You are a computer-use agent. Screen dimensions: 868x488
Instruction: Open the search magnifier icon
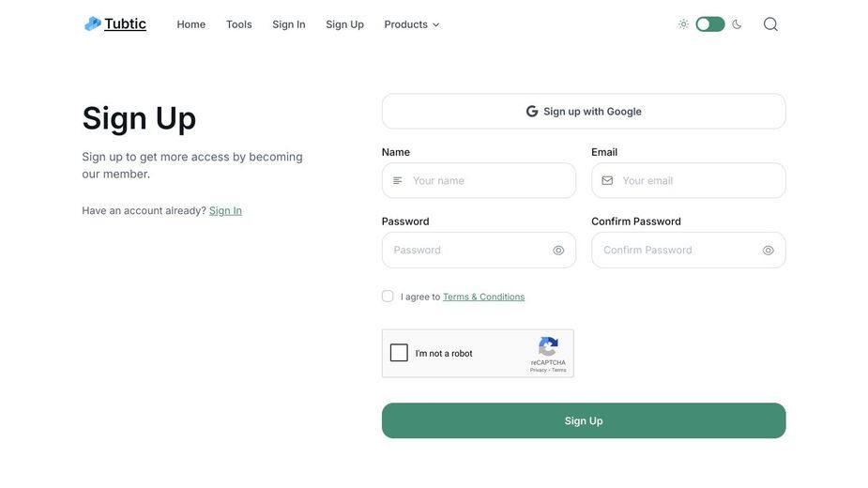pyautogui.click(x=770, y=24)
